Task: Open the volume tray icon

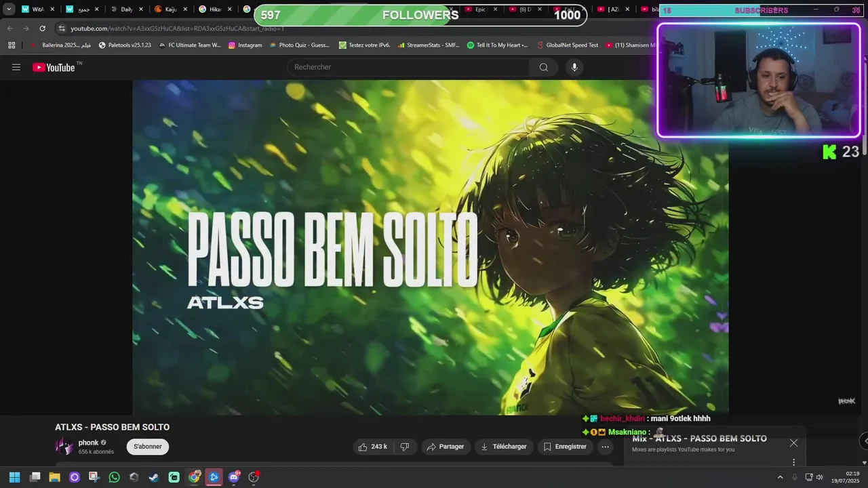Action: 819,477
